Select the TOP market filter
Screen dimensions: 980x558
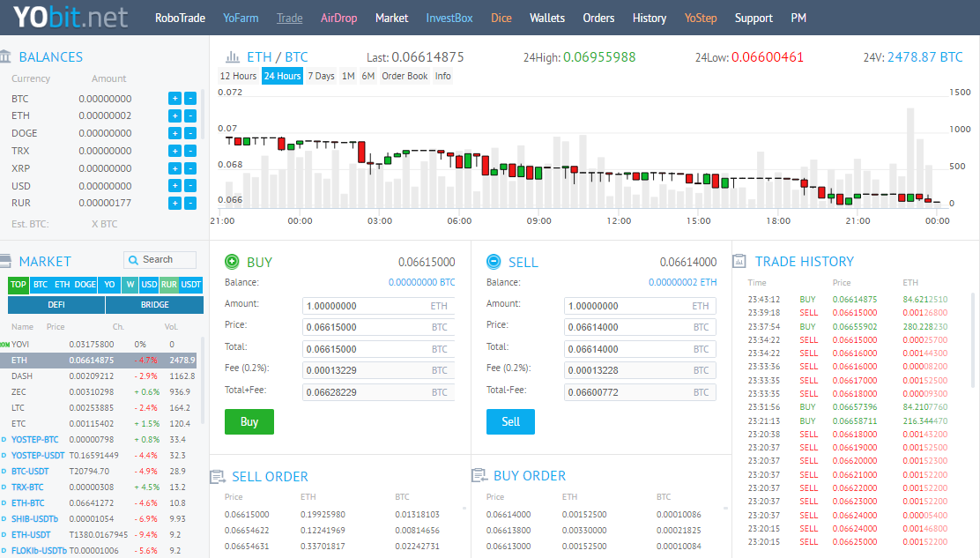[19, 285]
